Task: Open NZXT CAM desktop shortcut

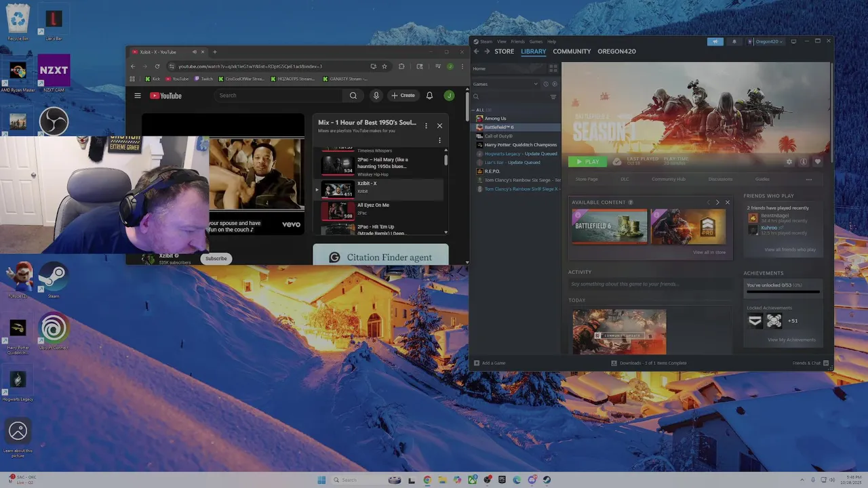Action: point(54,73)
